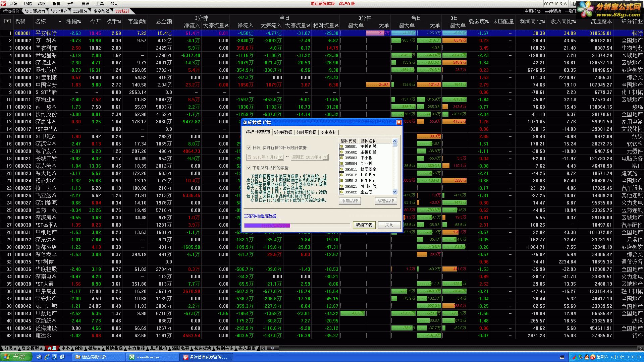
Task: Click the scroll-down arrow of the 品种 list
Action: pyautogui.click(x=394, y=192)
